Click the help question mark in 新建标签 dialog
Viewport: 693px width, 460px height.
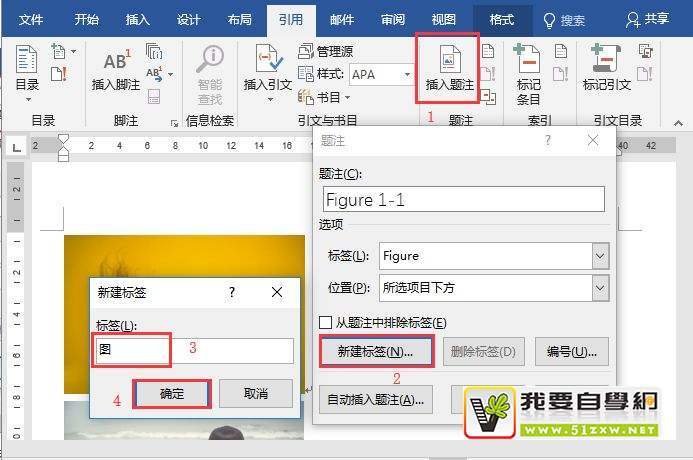click(x=232, y=292)
